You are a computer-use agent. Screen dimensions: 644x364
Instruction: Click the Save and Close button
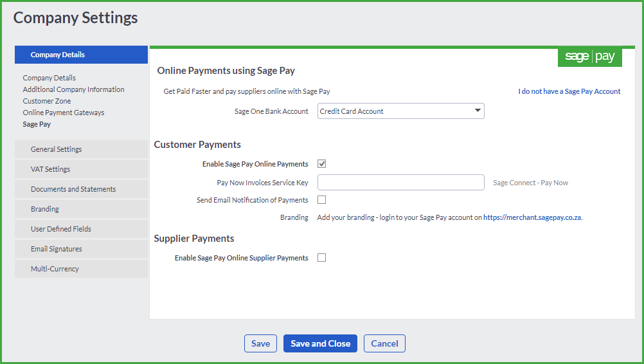coord(320,343)
